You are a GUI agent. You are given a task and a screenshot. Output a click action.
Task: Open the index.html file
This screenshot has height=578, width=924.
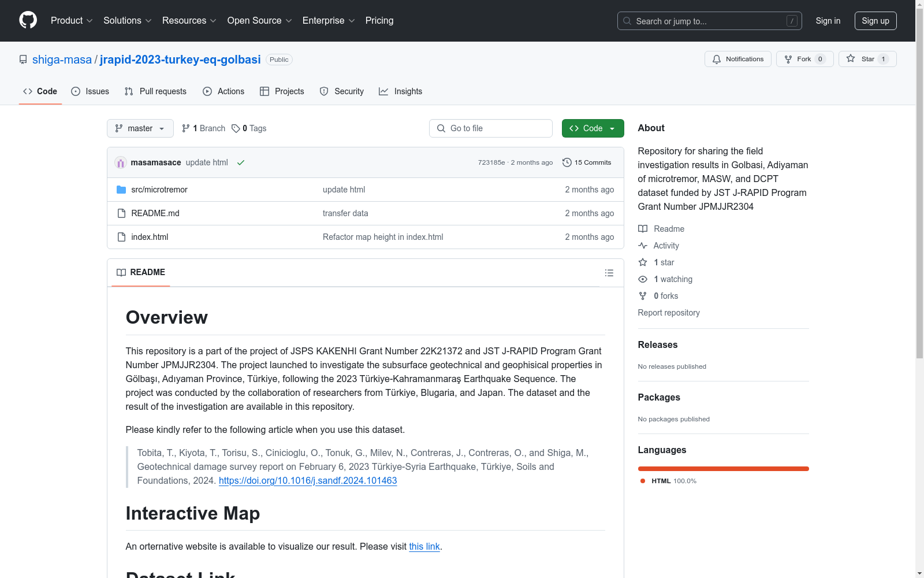(x=150, y=237)
